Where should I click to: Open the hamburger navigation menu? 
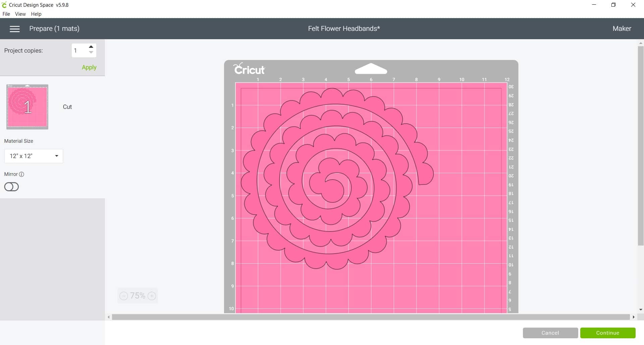[15, 29]
